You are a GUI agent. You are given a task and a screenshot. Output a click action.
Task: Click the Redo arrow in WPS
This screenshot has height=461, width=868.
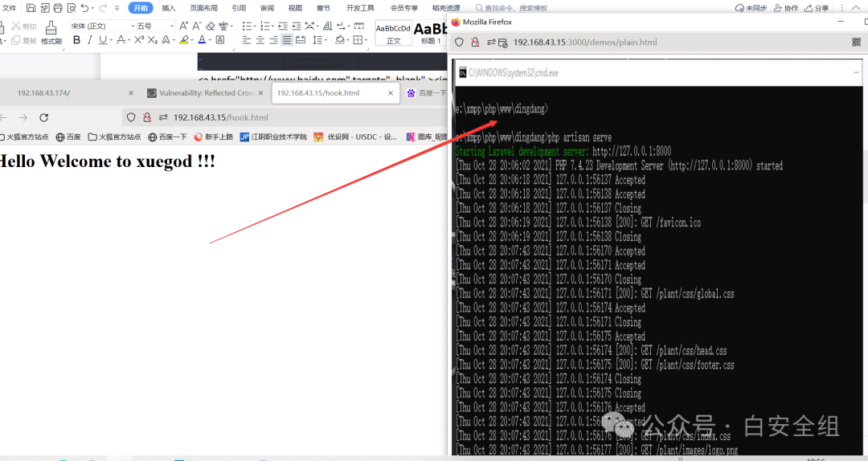pyautogui.click(x=103, y=8)
